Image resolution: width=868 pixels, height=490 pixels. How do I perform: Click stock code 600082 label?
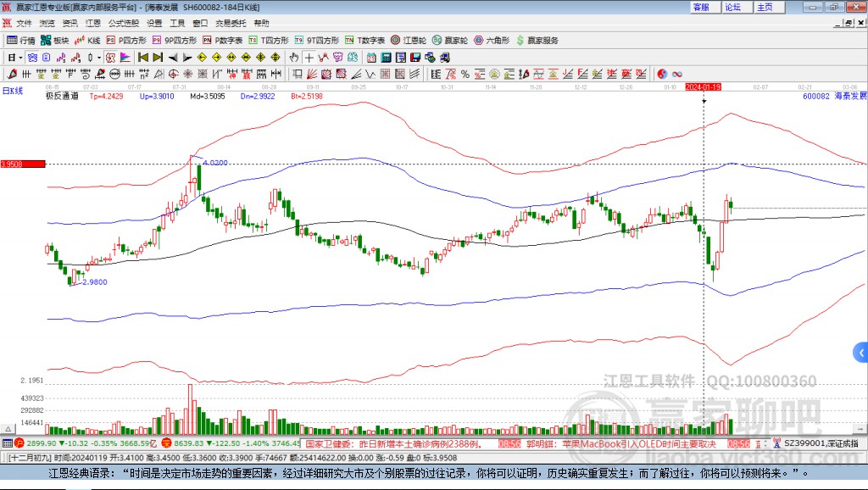click(816, 97)
